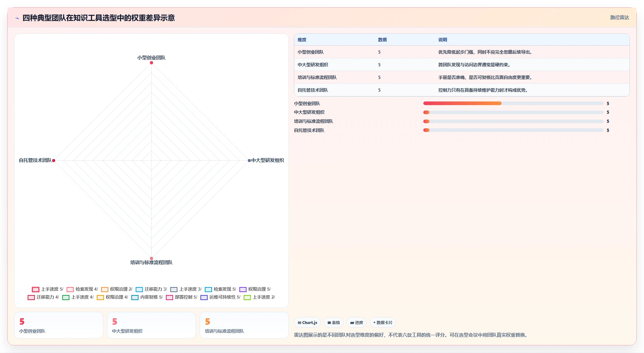Click the radar point at 中大型研发组织 axis
The image size is (644, 353).
pos(249,161)
